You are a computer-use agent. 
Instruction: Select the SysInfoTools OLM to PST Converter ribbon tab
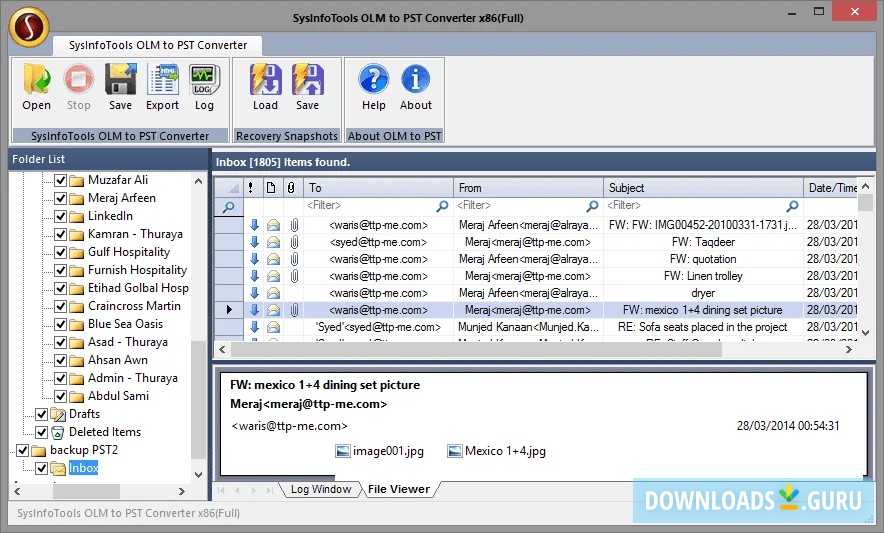tap(158, 45)
